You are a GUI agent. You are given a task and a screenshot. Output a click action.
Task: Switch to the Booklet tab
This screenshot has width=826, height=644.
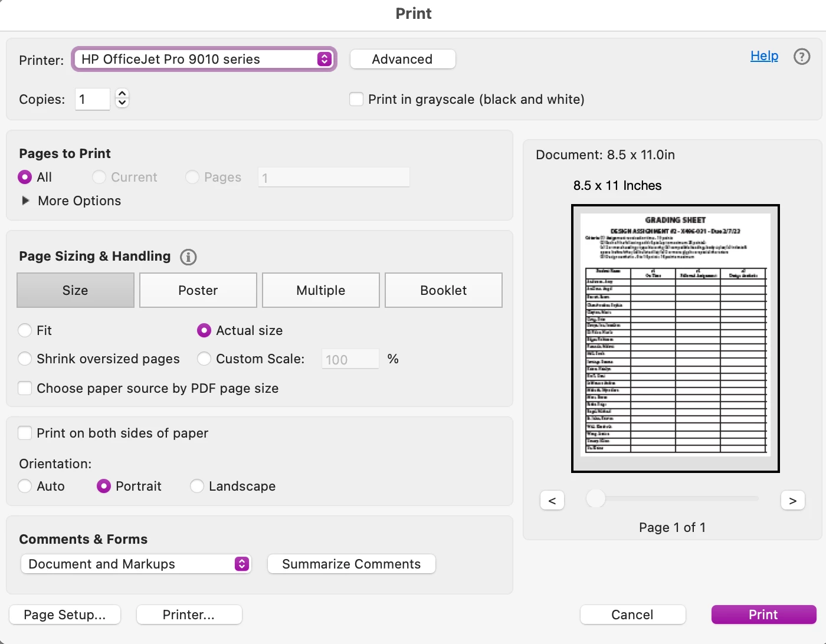click(444, 290)
